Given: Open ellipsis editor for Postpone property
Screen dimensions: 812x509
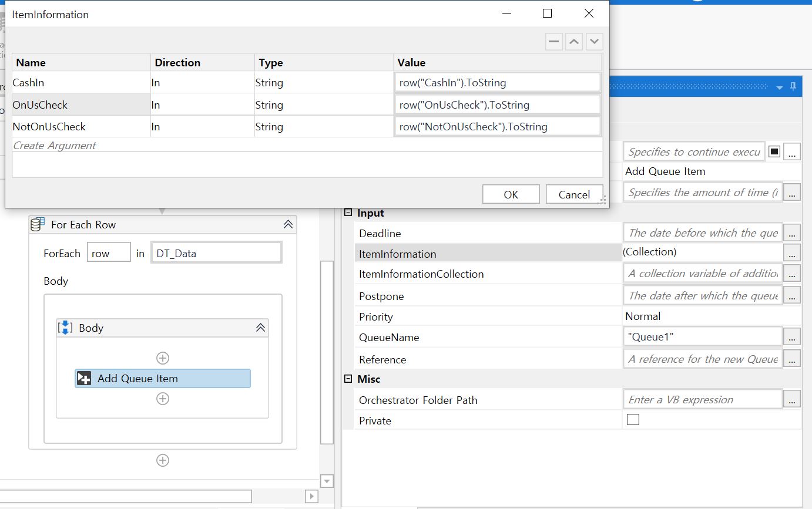Looking at the screenshot, I should point(792,295).
